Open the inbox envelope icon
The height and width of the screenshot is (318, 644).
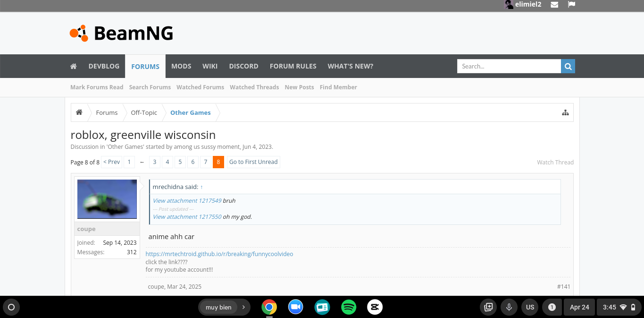(554, 5)
